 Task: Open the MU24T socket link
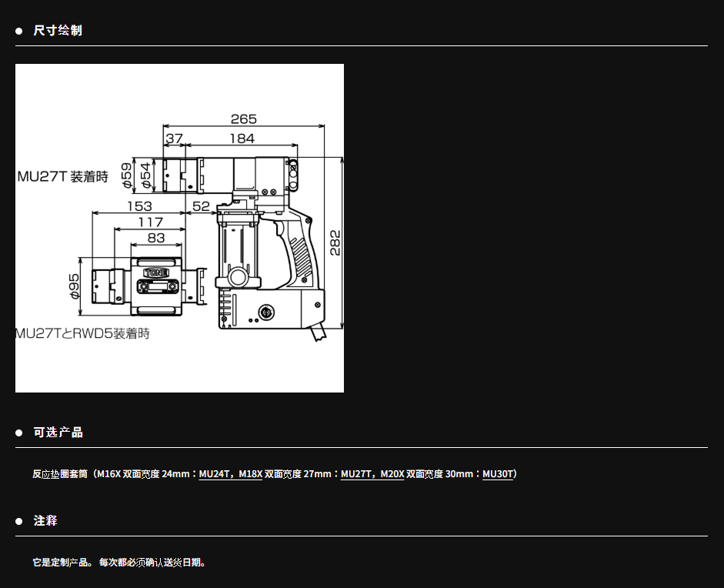(215, 474)
